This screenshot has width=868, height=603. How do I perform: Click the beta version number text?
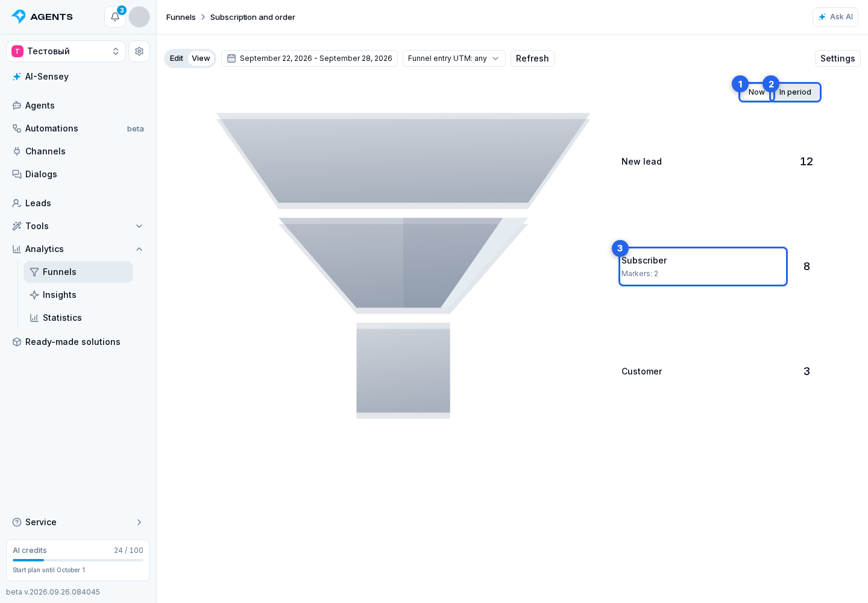point(53,592)
